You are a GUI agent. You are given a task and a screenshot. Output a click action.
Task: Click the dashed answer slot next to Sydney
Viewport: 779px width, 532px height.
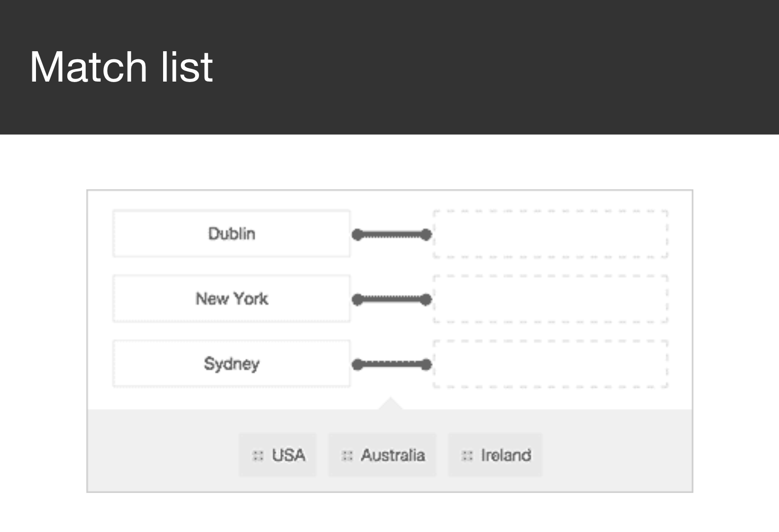click(x=550, y=363)
